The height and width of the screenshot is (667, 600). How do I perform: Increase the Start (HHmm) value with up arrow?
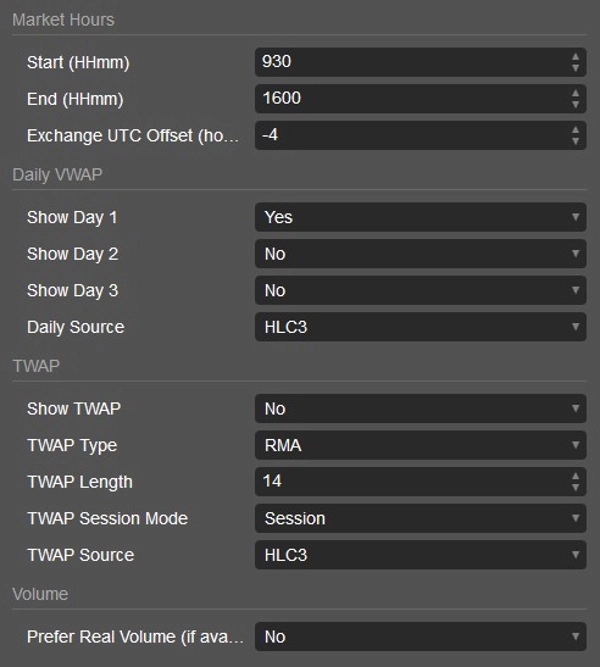pos(576,57)
